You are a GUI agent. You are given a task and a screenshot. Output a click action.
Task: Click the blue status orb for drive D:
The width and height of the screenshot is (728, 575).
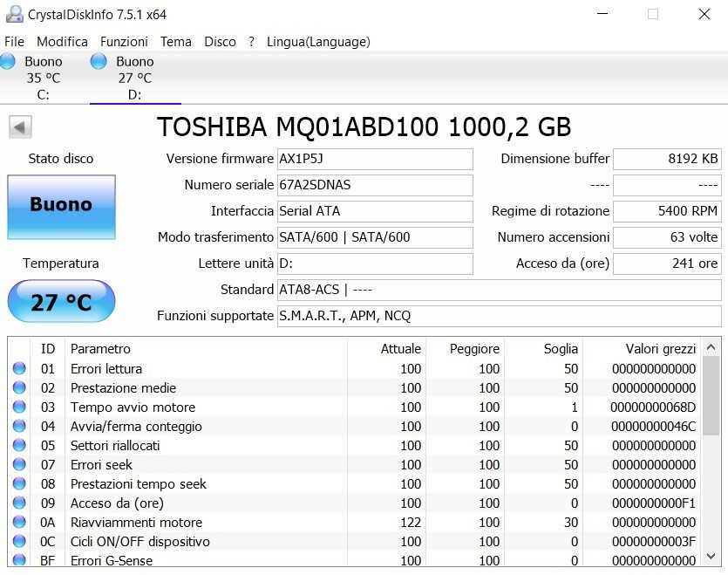tap(99, 61)
